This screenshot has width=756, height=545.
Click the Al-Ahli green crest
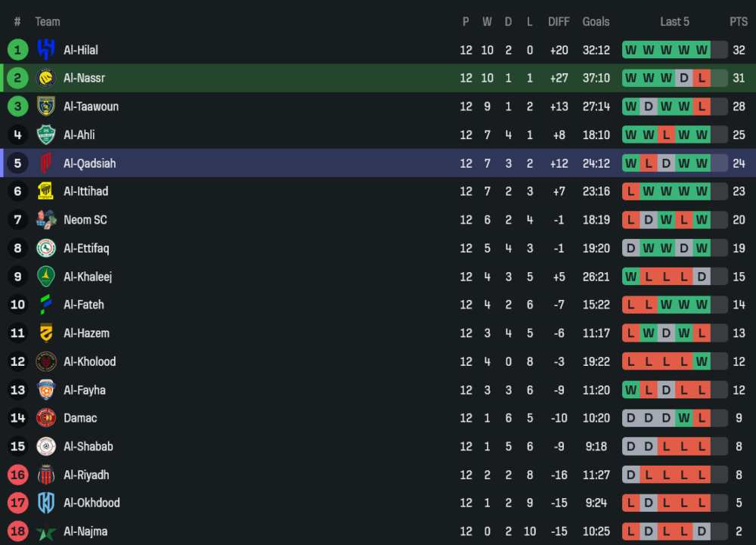point(46,135)
